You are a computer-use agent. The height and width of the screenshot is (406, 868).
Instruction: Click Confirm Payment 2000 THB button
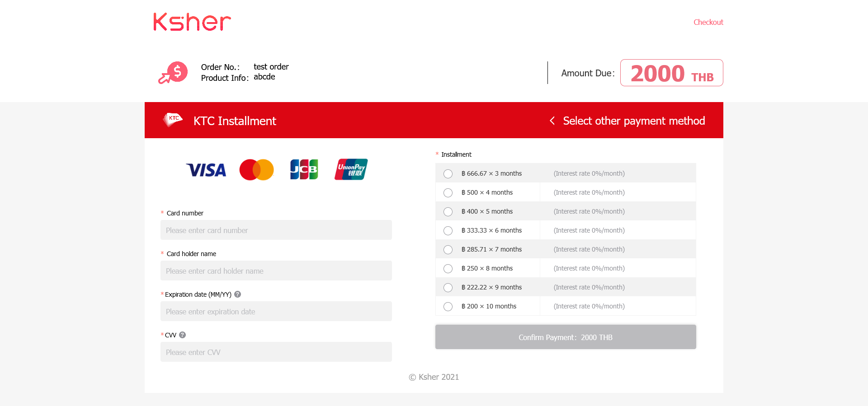(x=566, y=337)
